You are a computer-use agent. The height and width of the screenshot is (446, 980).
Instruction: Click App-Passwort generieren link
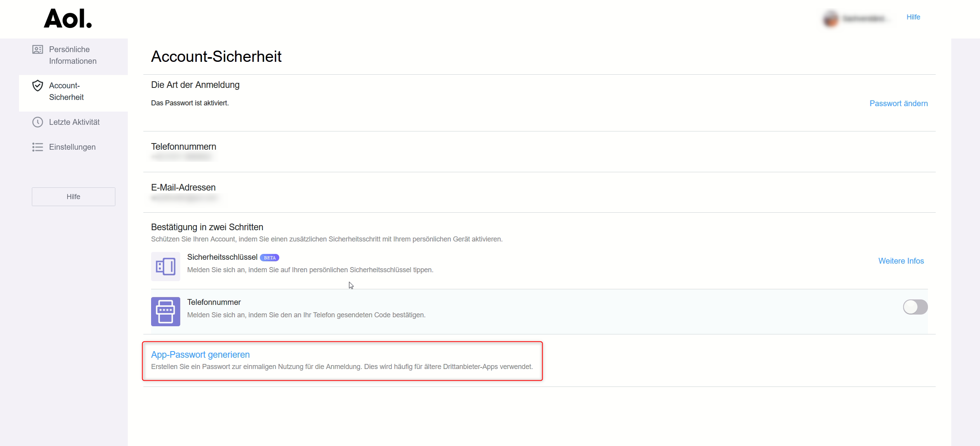(200, 355)
